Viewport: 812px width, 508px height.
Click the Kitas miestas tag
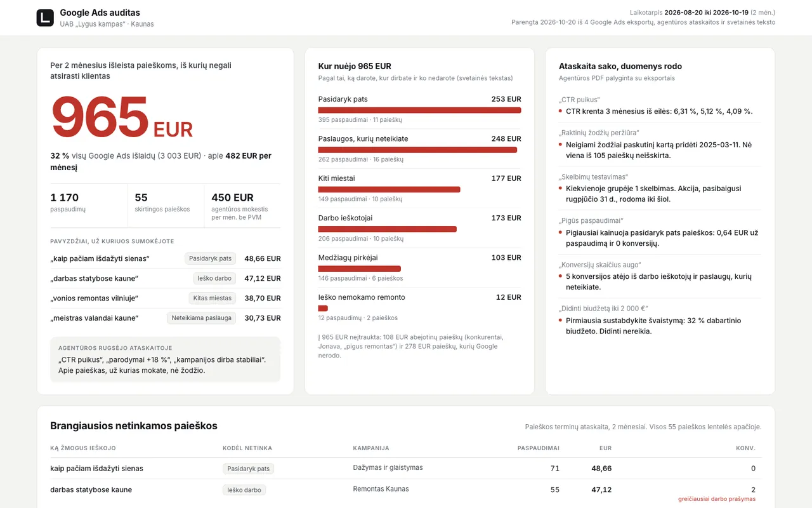coord(213,298)
